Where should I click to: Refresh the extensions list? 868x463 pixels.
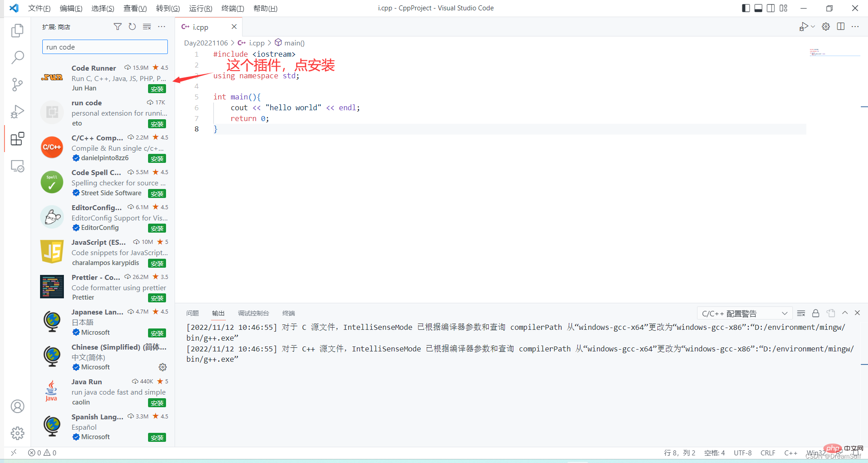pyautogui.click(x=132, y=27)
